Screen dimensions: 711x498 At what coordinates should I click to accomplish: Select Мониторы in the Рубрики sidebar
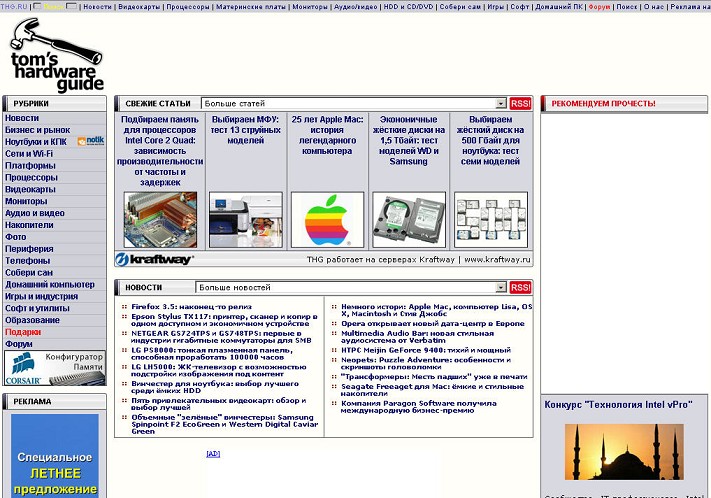(26, 201)
